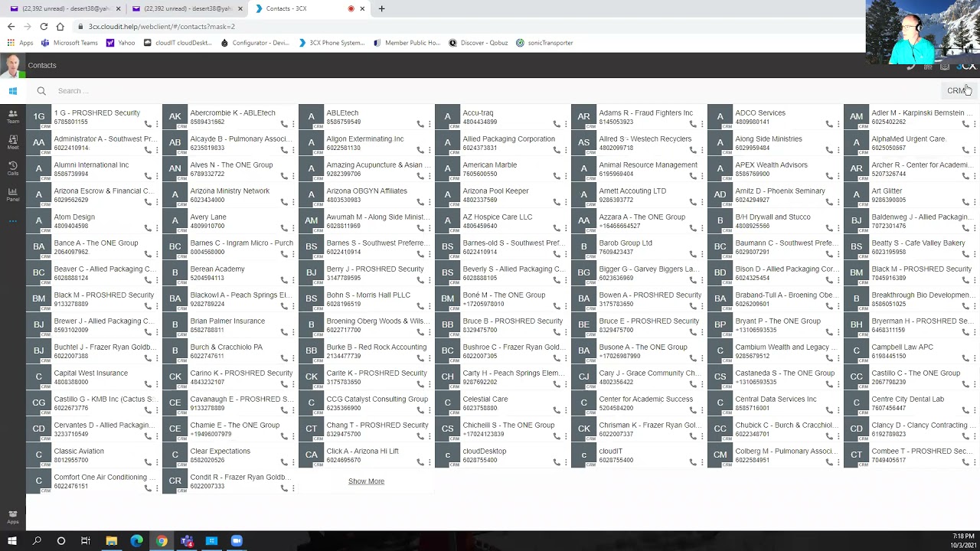
Task: Open the Team section in sidebar
Action: tap(12, 116)
